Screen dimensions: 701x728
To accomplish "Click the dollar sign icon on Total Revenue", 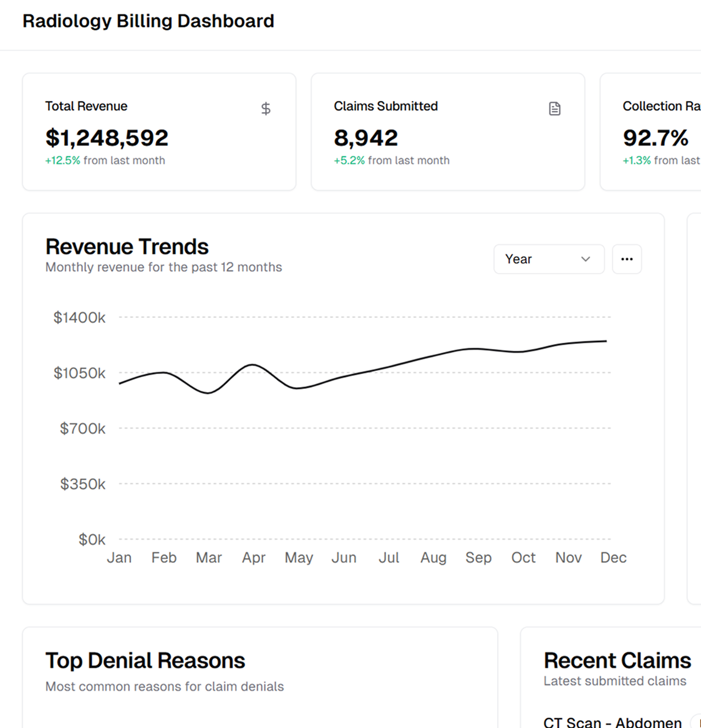I will pyautogui.click(x=266, y=109).
